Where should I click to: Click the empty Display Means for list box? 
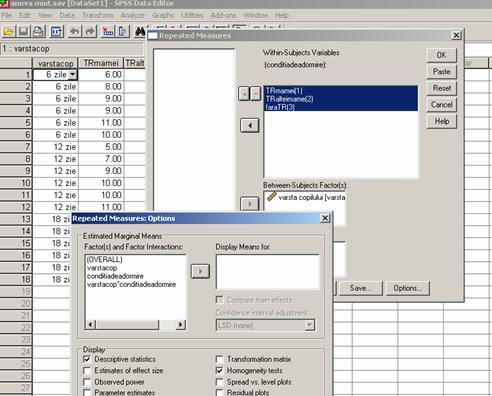[267, 272]
